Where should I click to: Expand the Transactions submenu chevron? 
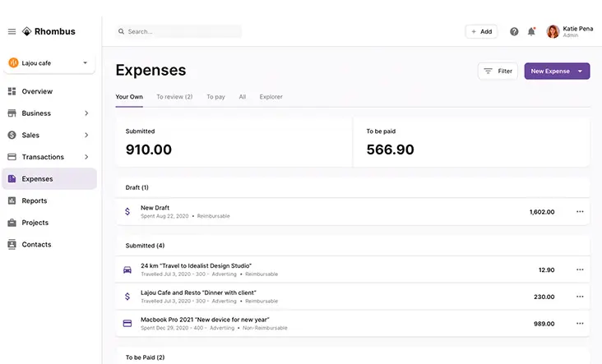tap(86, 157)
